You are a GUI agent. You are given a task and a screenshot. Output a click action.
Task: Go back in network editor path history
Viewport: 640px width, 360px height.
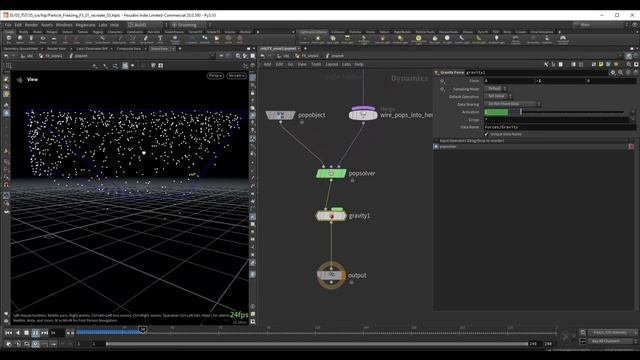click(263, 56)
